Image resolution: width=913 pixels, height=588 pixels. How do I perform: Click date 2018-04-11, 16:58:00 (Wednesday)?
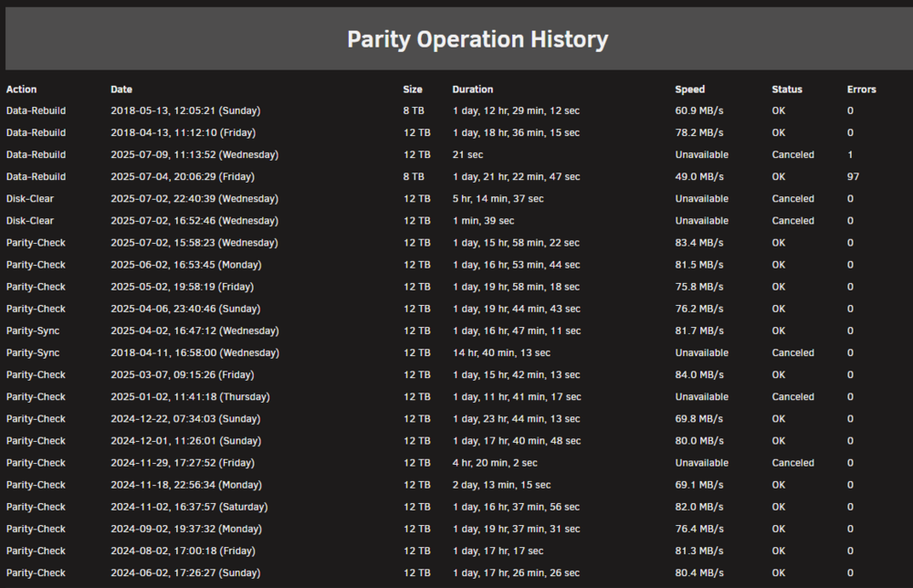pos(195,352)
